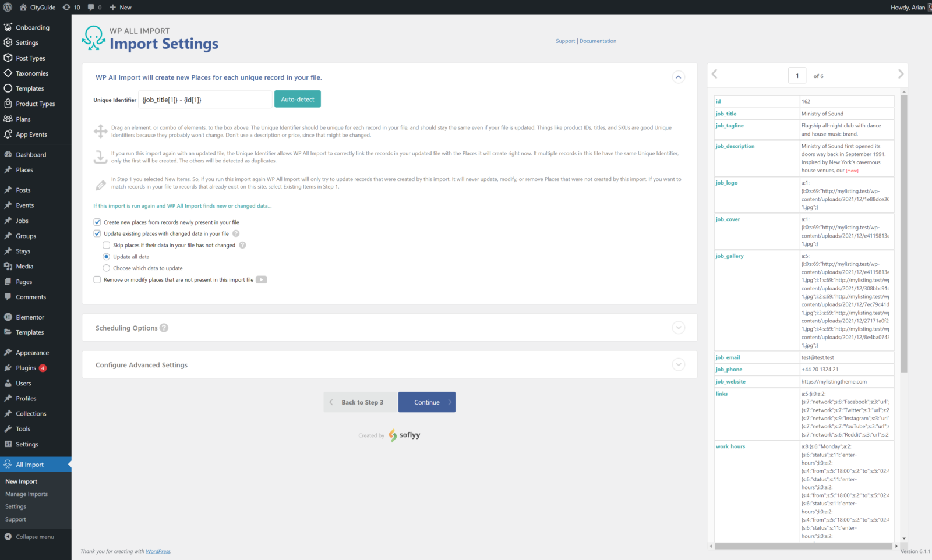The height and width of the screenshot is (560, 932).
Task: Click the comments bubble icon in admin bar
Action: (x=90, y=7)
